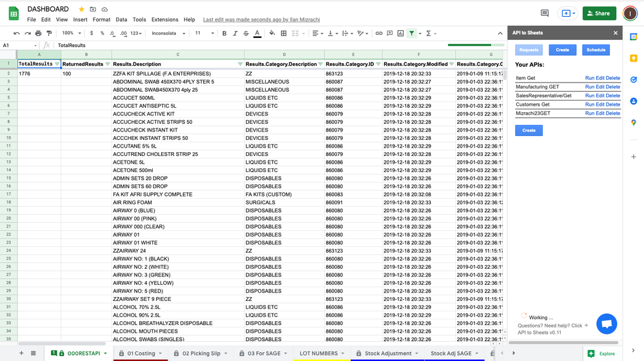
Task: Click the Insert comment icon
Action: (390, 34)
